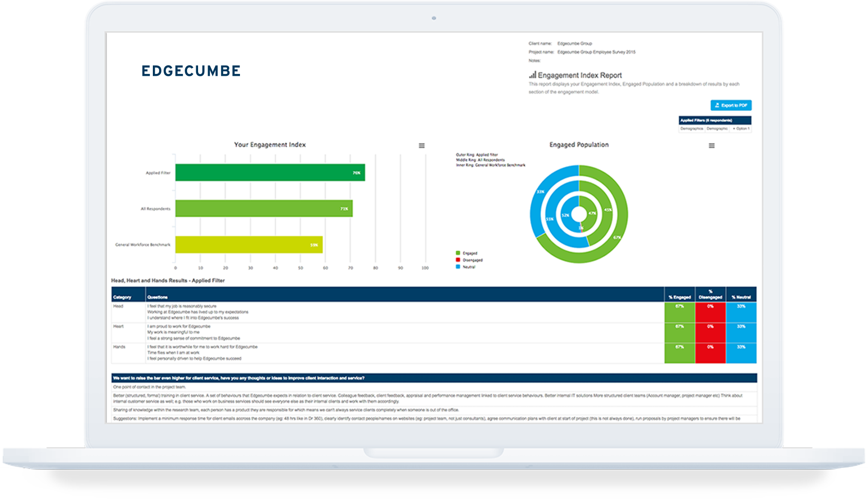Image resolution: width=868 pixels, height=499 pixels.
Task: Click the % Disengaged column header
Action: (x=710, y=295)
